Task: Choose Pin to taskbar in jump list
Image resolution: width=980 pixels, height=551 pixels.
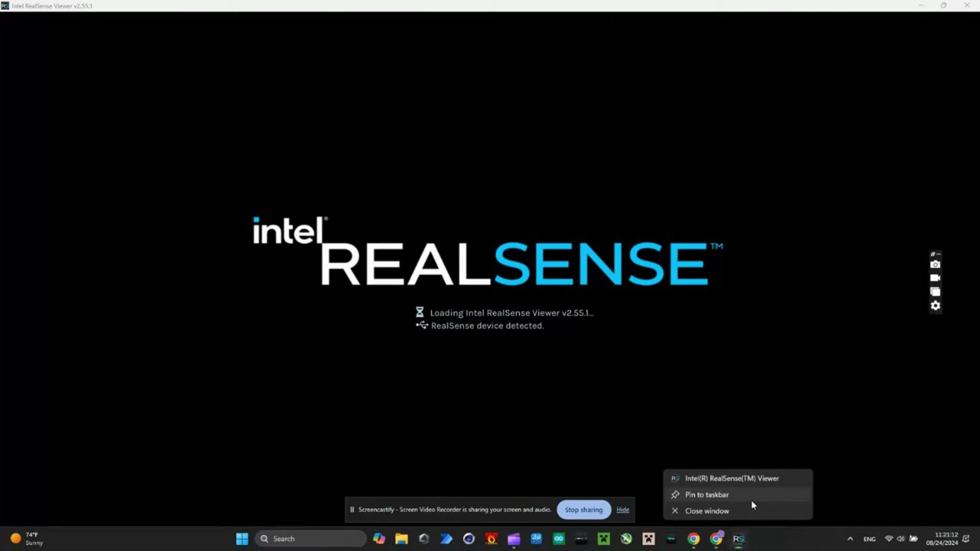Action: (738, 494)
